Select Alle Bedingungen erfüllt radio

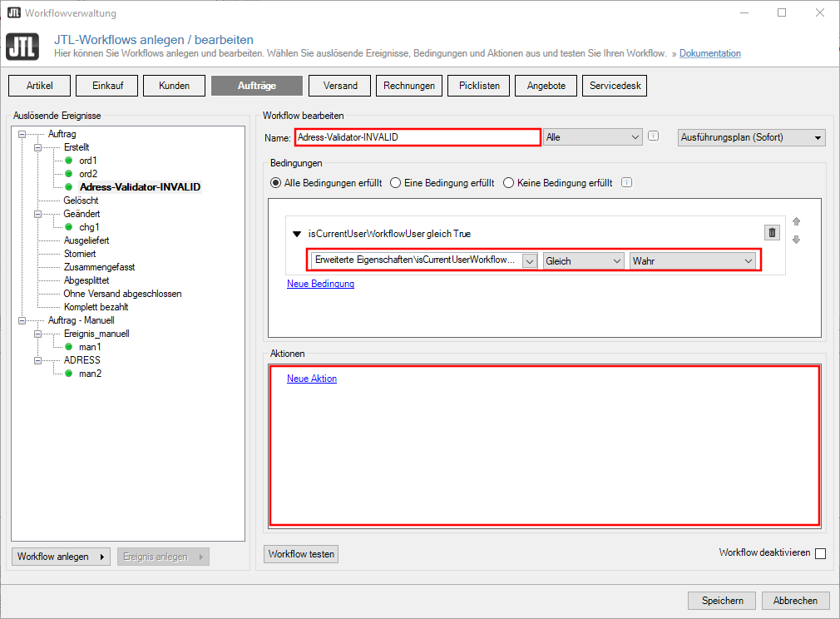(x=275, y=183)
